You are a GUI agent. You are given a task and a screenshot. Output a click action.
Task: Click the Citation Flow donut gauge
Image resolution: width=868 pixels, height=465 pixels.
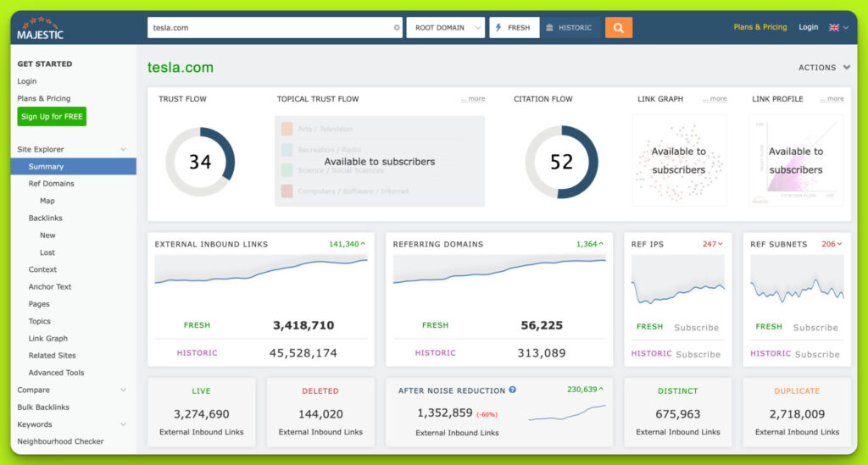click(x=561, y=162)
